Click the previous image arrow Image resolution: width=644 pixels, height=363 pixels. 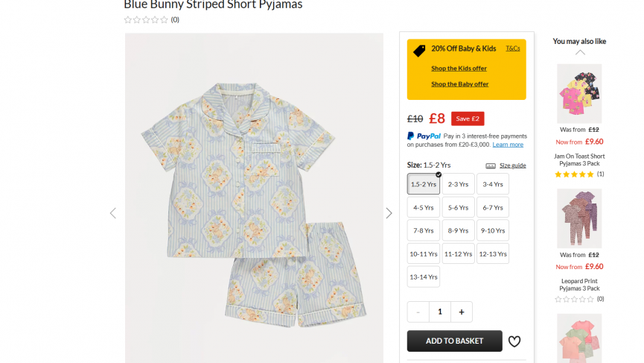[x=113, y=213]
